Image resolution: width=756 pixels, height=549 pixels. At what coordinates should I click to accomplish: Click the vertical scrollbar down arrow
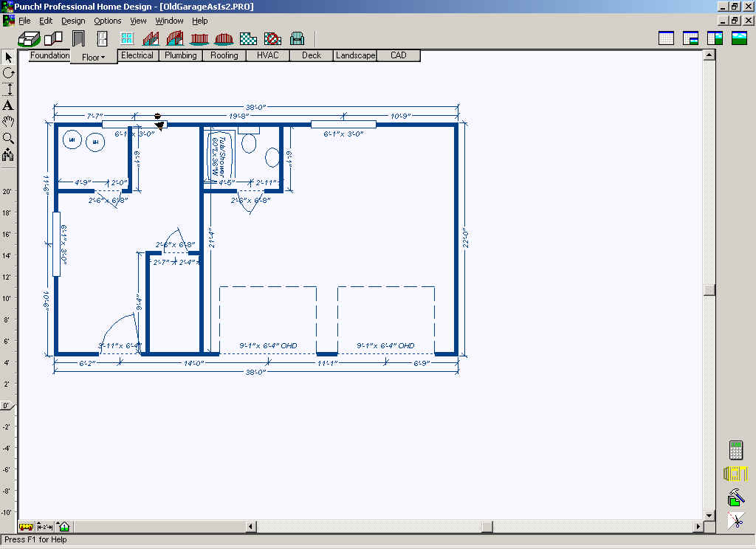pyautogui.click(x=709, y=515)
